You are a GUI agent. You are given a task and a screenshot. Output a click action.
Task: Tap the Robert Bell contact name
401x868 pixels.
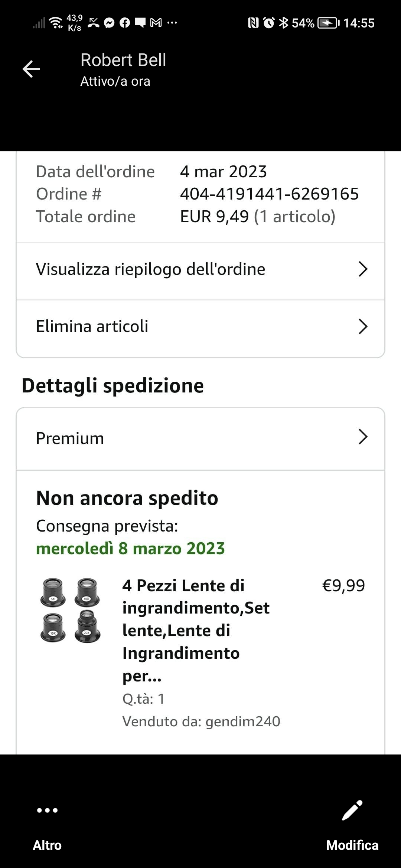click(x=123, y=60)
